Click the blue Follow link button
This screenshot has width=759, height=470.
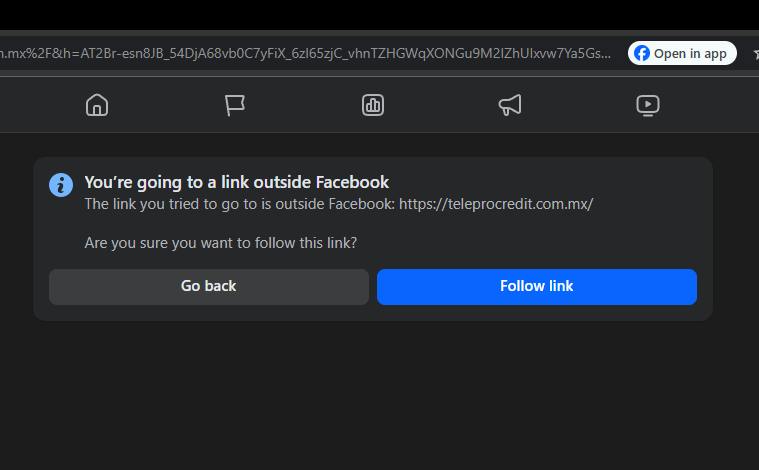[x=536, y=286]
